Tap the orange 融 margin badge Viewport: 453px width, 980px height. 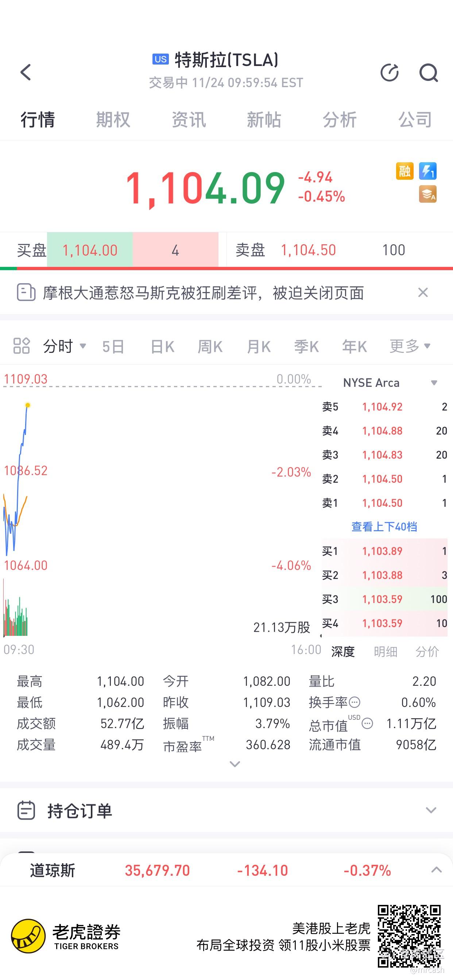click(x=404, y=171)
